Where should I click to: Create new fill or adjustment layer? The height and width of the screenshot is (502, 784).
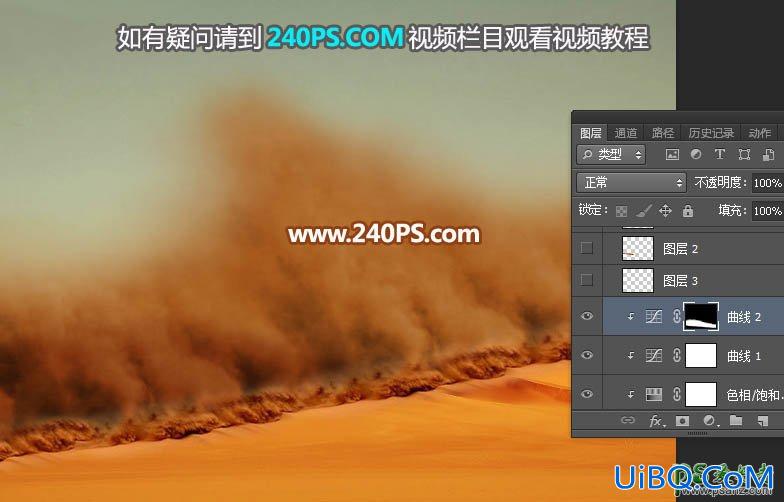click(709, 421)
